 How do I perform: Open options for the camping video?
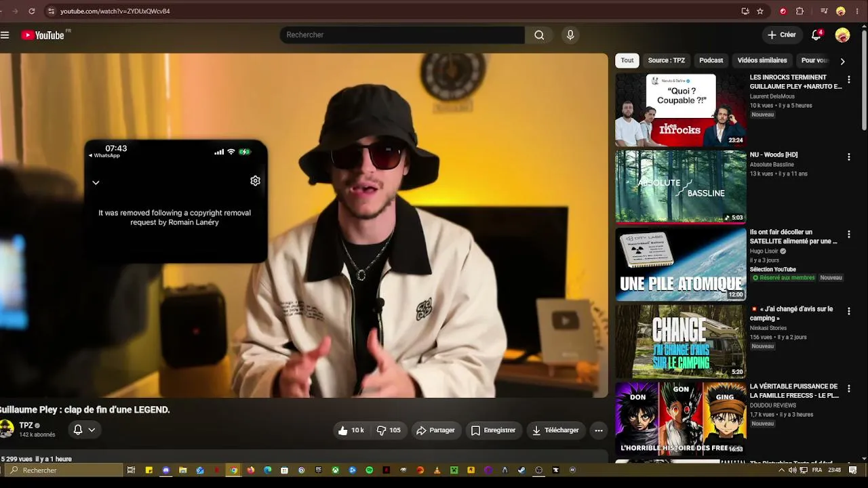[848, 311]
